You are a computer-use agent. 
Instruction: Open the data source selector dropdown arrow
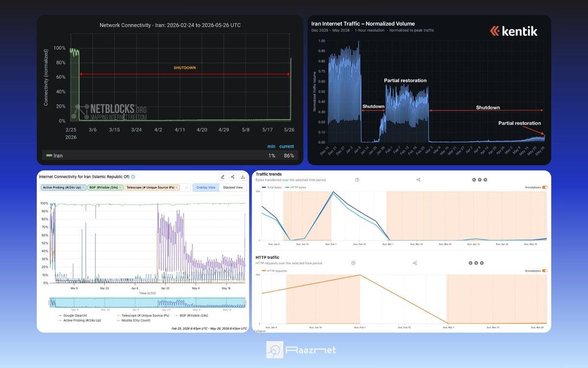[187, 187]
